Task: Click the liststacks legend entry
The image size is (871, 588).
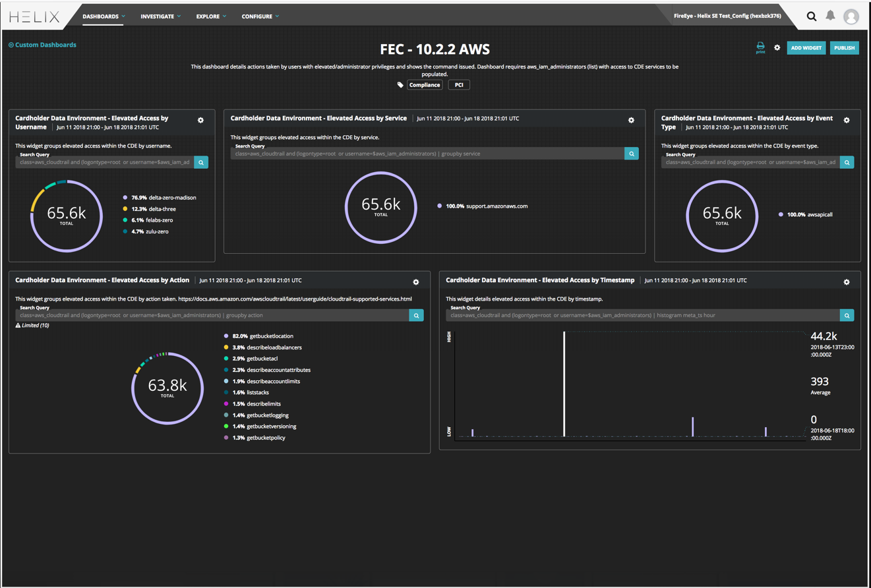Action: tap(247, 393)
